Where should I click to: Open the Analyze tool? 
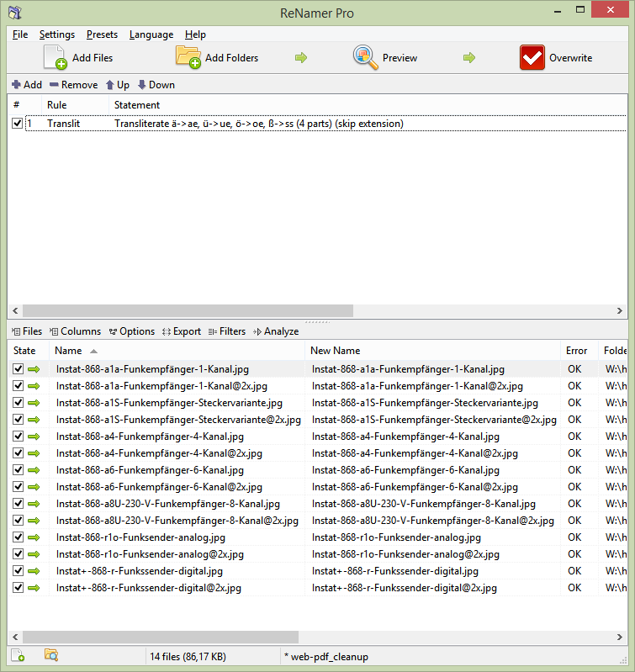click(276, 331)
